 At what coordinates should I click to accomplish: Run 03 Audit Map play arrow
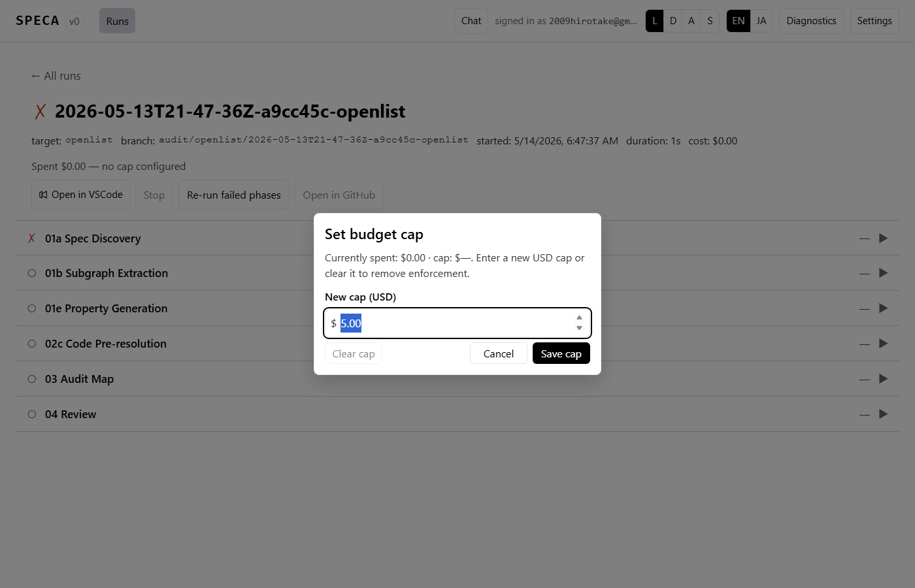[x=884, y=379]
